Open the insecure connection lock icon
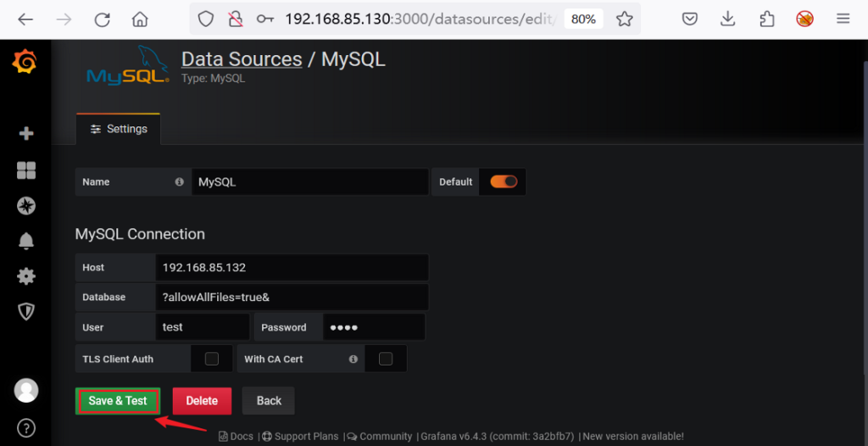868x446 pixels. pos(236,20)
